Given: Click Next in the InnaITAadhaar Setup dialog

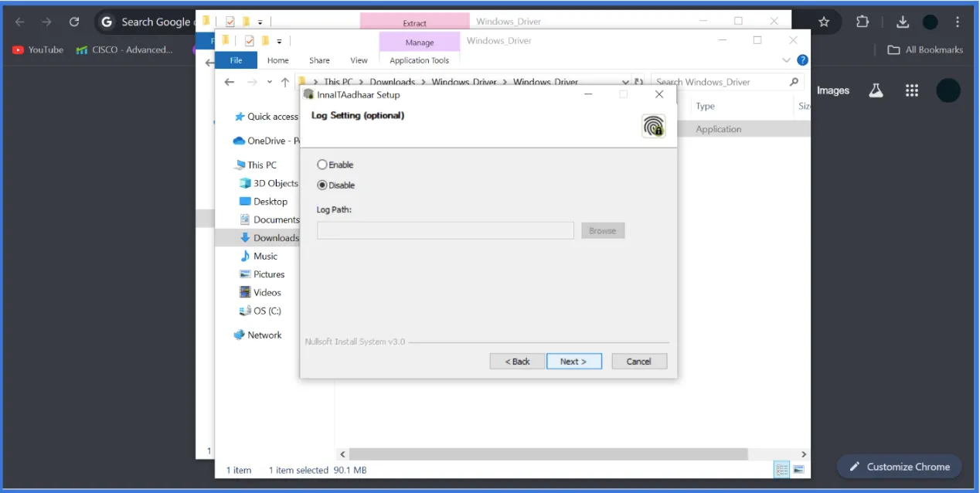Looking at the screenshot, I should click(x=573, y=361).
